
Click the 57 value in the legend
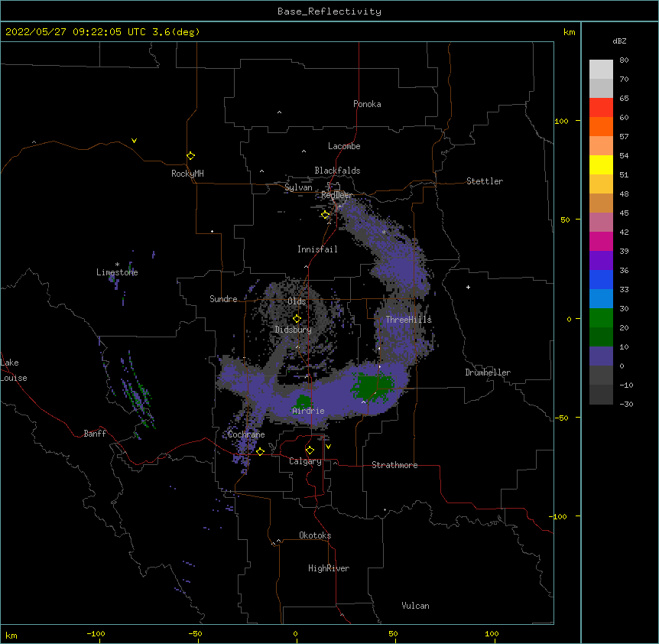624,137
